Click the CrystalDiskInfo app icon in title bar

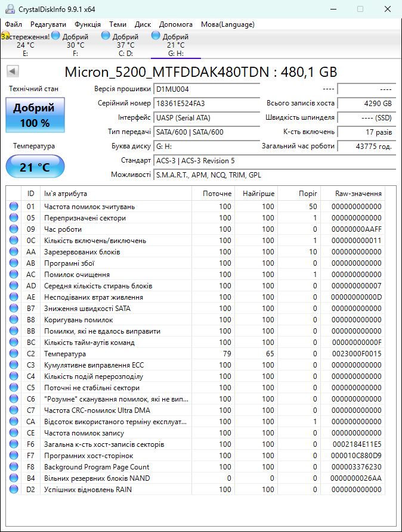10,9
